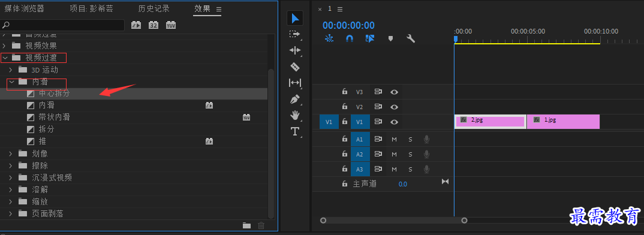
Task: Expand the 溶解 folder
Action: [11, 190]
